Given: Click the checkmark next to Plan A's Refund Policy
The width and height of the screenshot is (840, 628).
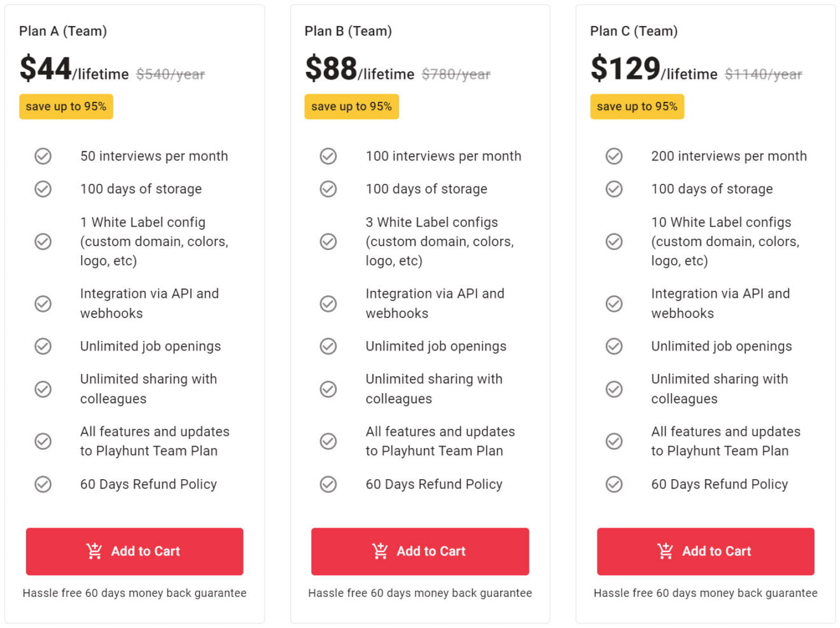Looking at the screenshot, I should point(43,484).
